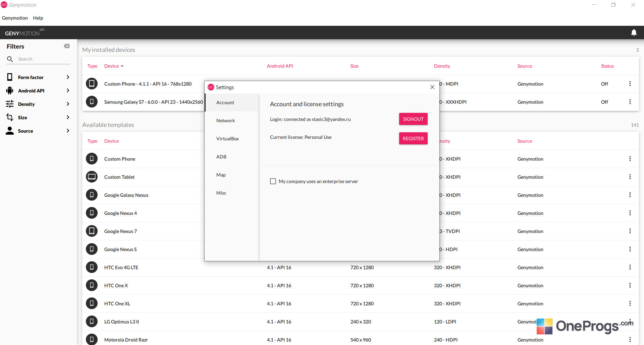Open more options for Custom Tablet template

pyautogui.click(x=630, y=177)
